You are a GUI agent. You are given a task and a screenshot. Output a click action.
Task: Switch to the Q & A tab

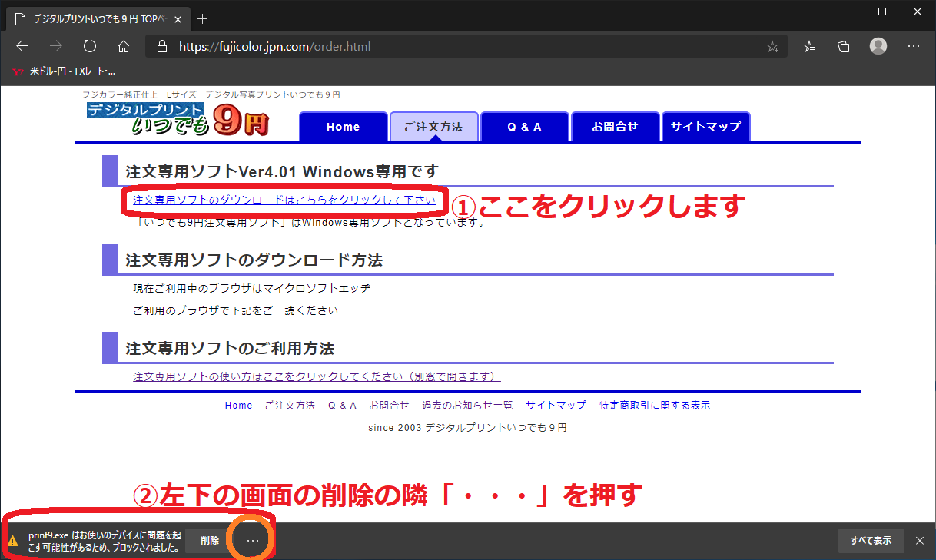(524, 127)
